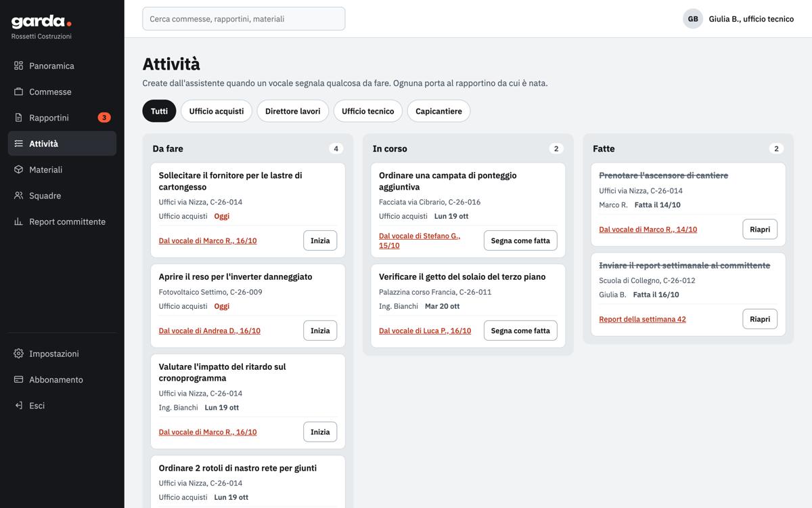Select the Tutti filter
The image size is (812, 508).
tap(159, 111)
